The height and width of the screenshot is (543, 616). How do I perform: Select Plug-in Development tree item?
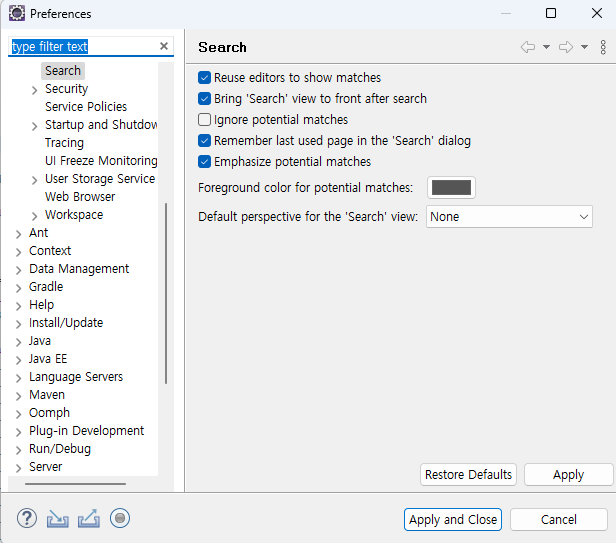(86, 431)
